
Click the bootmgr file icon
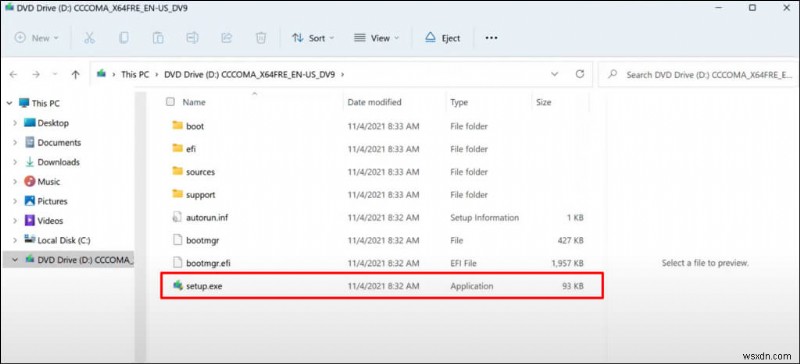[178, 240]
